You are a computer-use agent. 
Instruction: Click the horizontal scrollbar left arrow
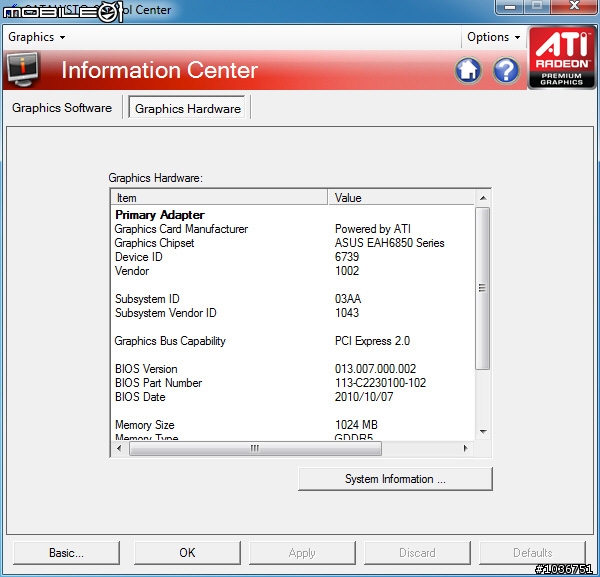tap(119, 448)
